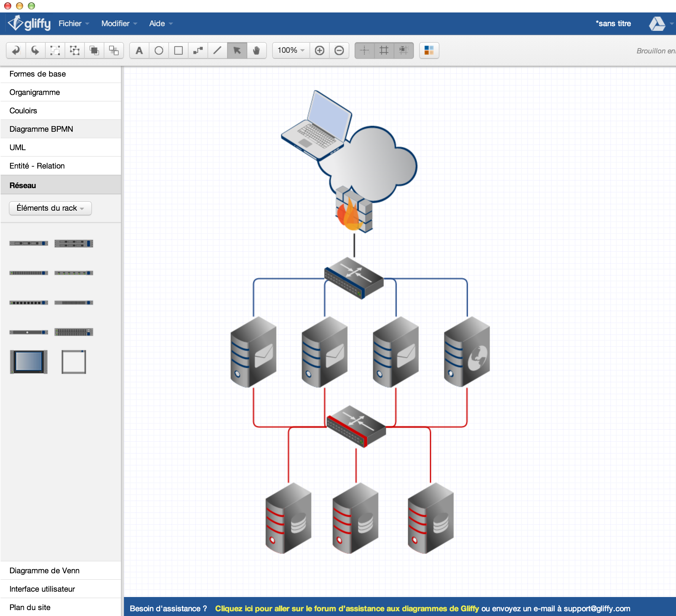
Task: Select the Ellipse drawing tool
Action: click(159, 51)
